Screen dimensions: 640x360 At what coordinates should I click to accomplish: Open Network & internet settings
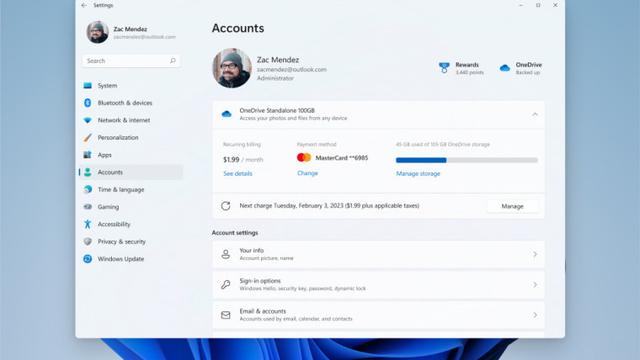click(x=131, y=120)
